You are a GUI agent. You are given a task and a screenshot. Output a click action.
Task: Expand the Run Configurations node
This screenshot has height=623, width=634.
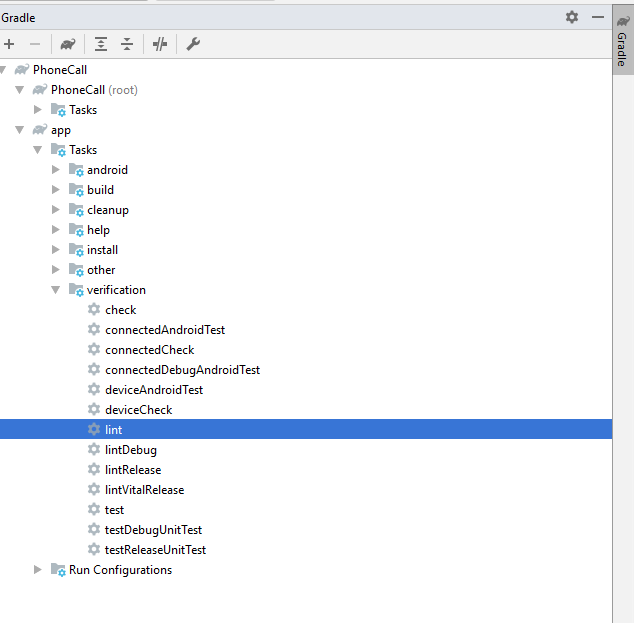tap(39, 570)
